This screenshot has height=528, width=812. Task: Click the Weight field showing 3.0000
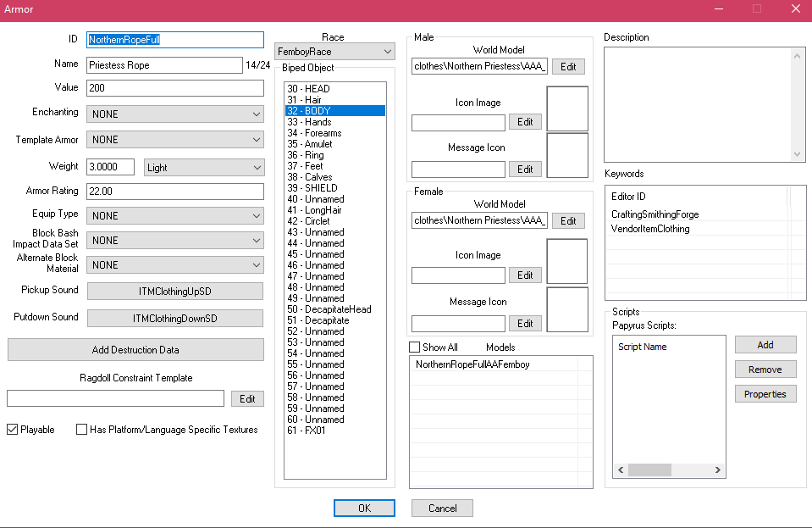(110, 166)
